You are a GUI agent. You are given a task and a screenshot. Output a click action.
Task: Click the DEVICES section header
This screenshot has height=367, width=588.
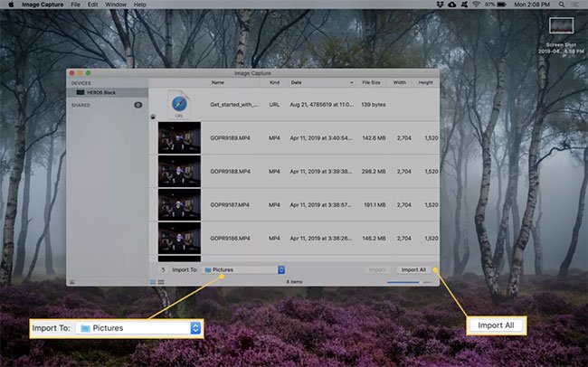81,83
